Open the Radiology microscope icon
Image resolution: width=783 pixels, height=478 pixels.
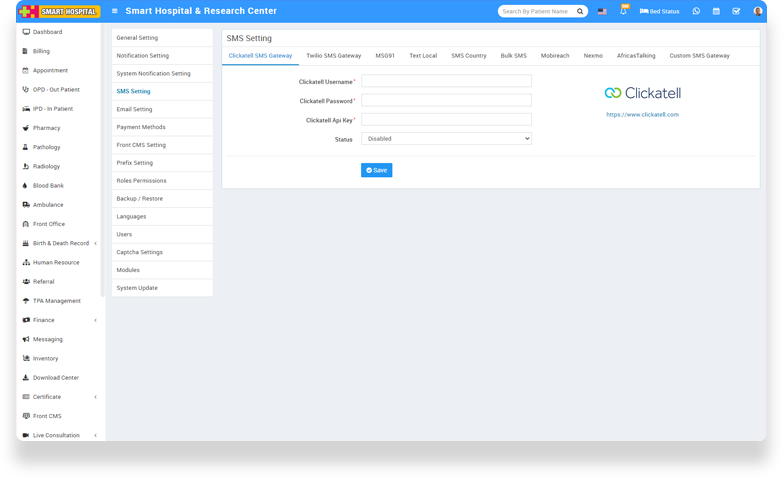tap(25, 166)
